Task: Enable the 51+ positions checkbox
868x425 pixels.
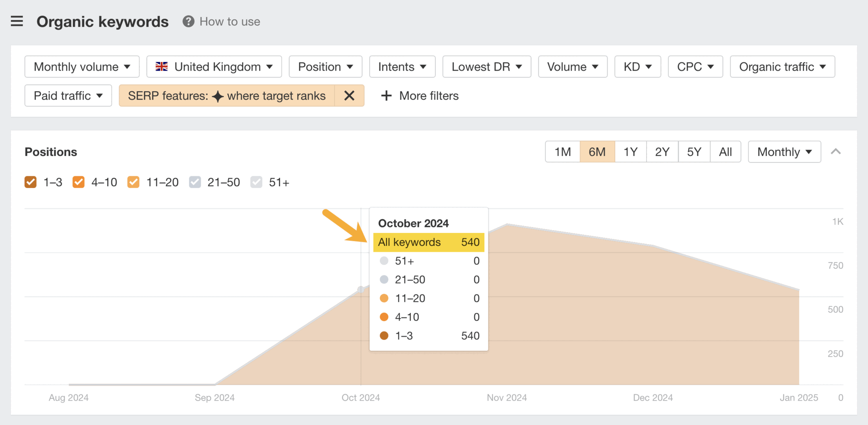Action: tap(256, 182)
